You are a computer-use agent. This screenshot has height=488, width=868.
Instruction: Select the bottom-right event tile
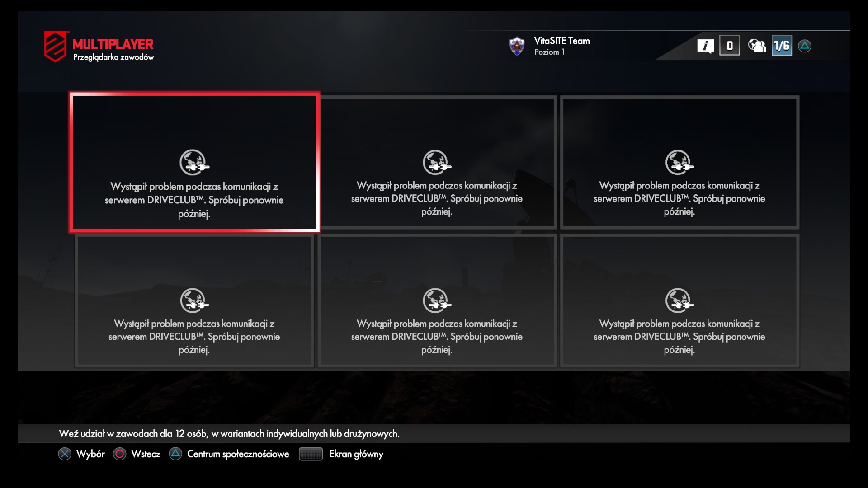click(679, 300)
